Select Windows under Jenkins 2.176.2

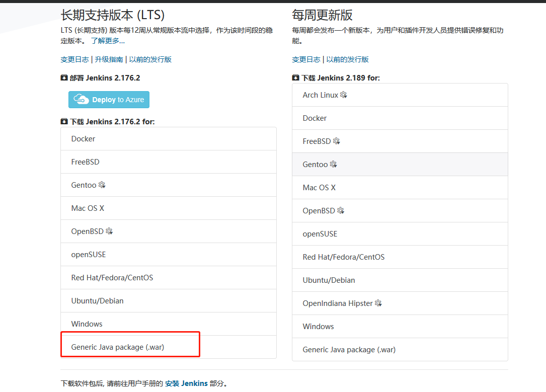coord(169,324)
